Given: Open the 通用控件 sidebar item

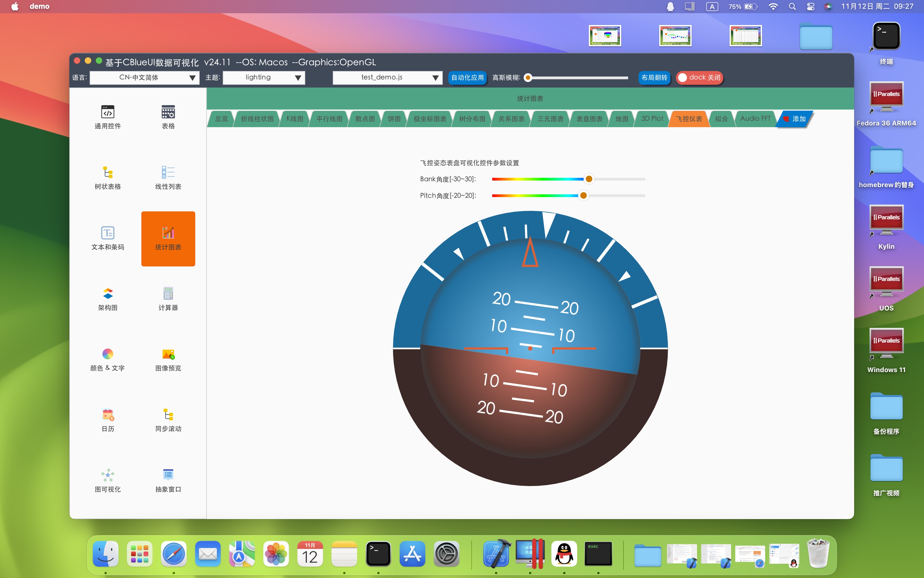Looking at the screenshot, I should coord(108,117).
